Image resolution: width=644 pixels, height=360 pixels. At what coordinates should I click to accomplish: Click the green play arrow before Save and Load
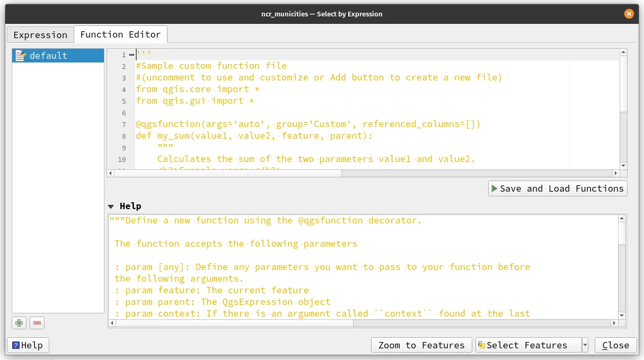[x=495, y=188]
